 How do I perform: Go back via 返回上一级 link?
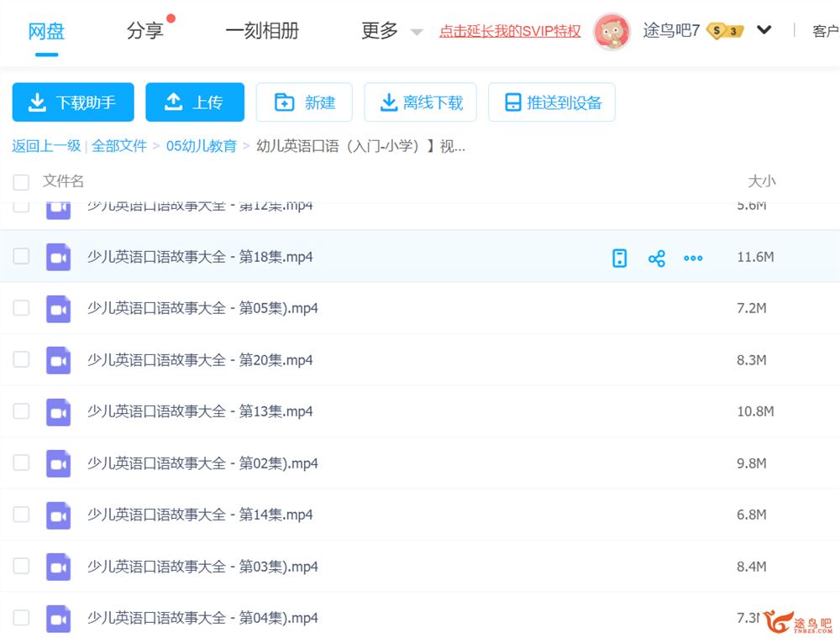pyautogui.click(x=46, y=145)
